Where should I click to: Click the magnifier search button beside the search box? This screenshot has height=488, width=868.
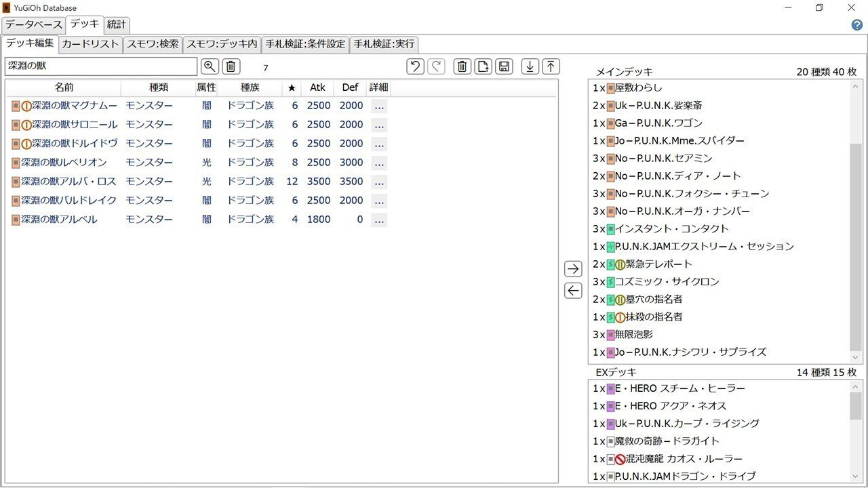pyautogui.click(x=210, y=66)
